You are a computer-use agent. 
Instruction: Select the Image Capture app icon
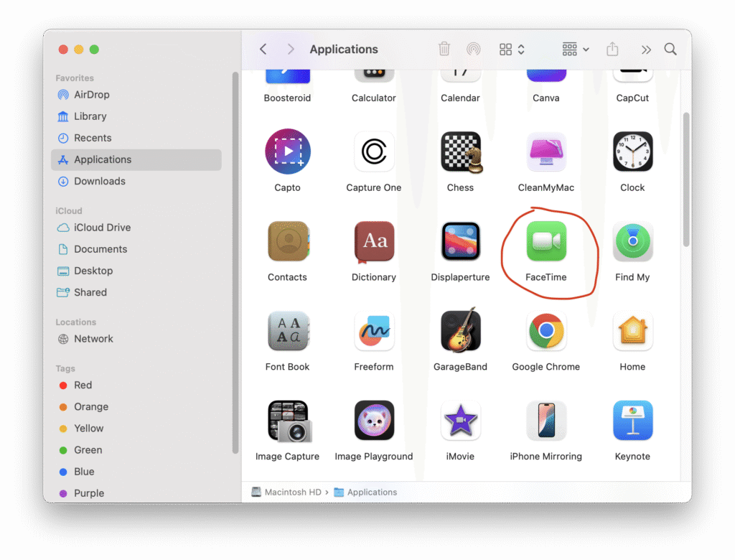coord(289,421)
